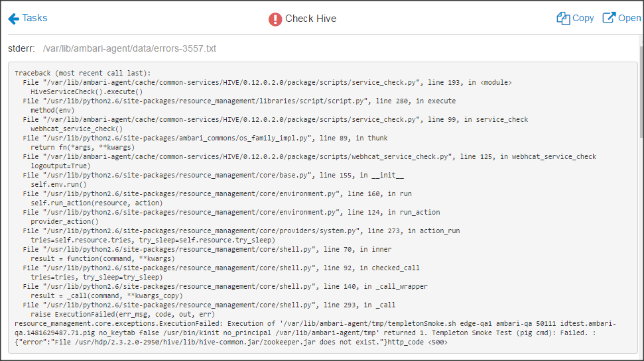
Task: Click the Check Hive title
Action: [x=310, y=19]
